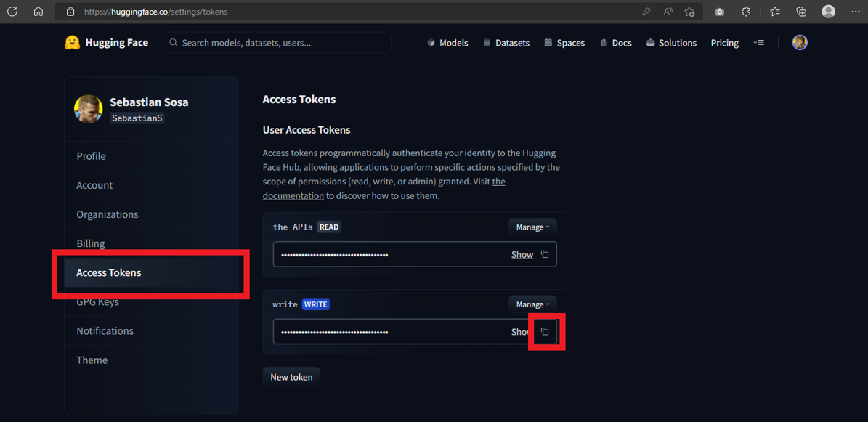Click the WRITE permission badge
The height and width of the screenshot is (422, 868).
[x=315, y=304]
